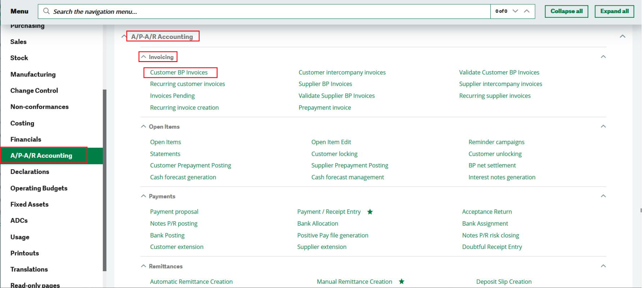Open Non-conformances module

click(40, 107)
